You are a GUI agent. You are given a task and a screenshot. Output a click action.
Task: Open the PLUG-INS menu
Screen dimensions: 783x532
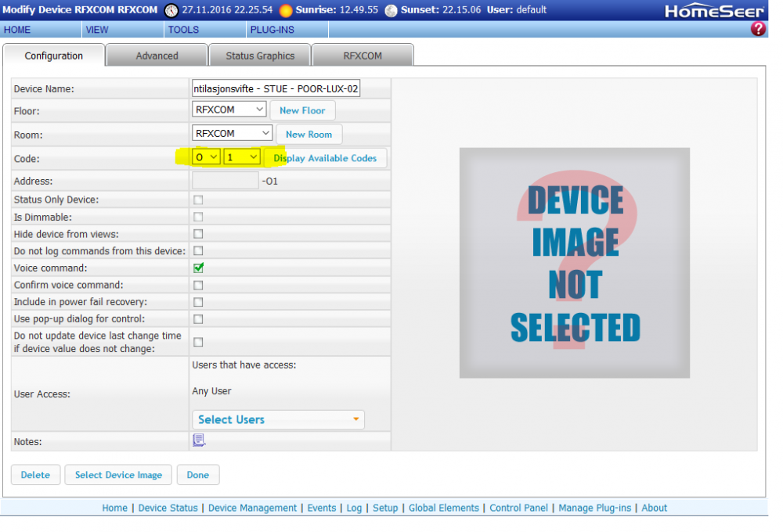(x=271, y=30)
